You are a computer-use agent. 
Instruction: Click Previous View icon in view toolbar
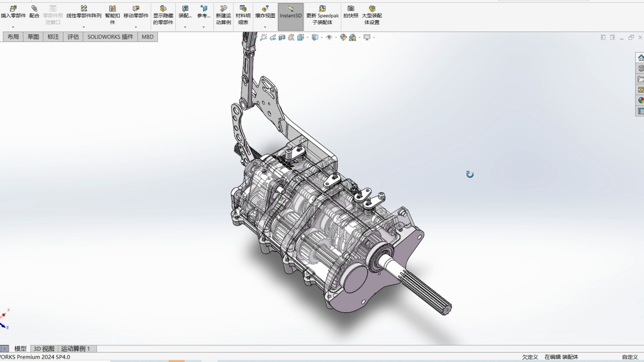273,37
